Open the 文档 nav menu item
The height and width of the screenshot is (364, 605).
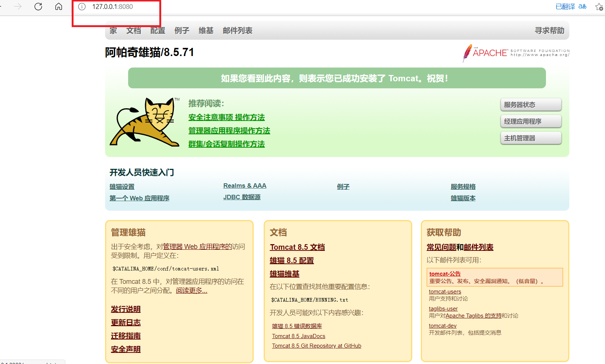(134, 30)
